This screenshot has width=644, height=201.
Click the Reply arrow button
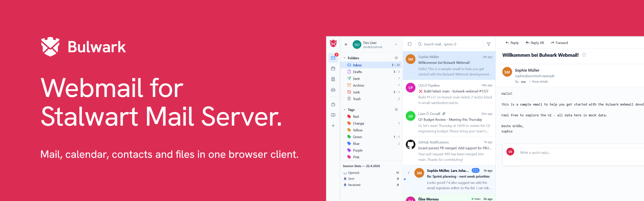[512, 43]
